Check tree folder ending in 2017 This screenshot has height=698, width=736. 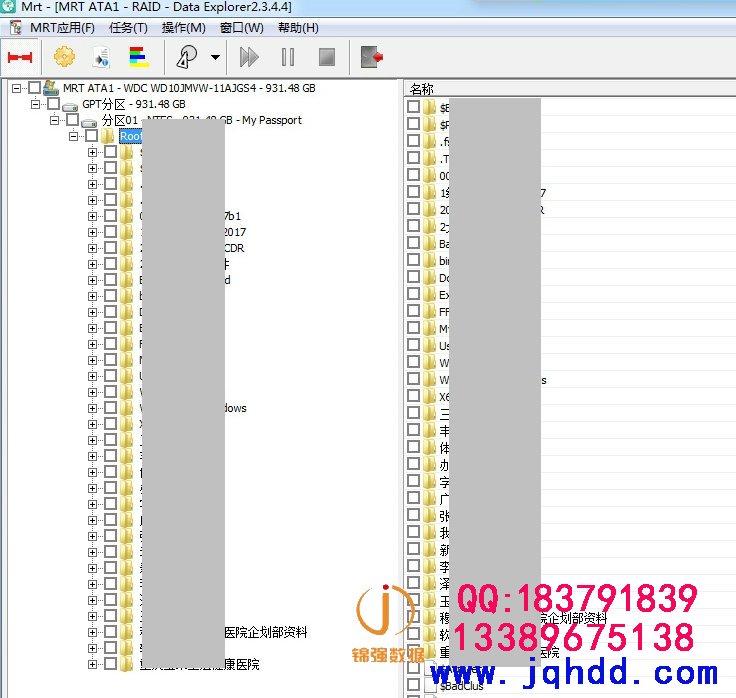[x=110, y=232]
